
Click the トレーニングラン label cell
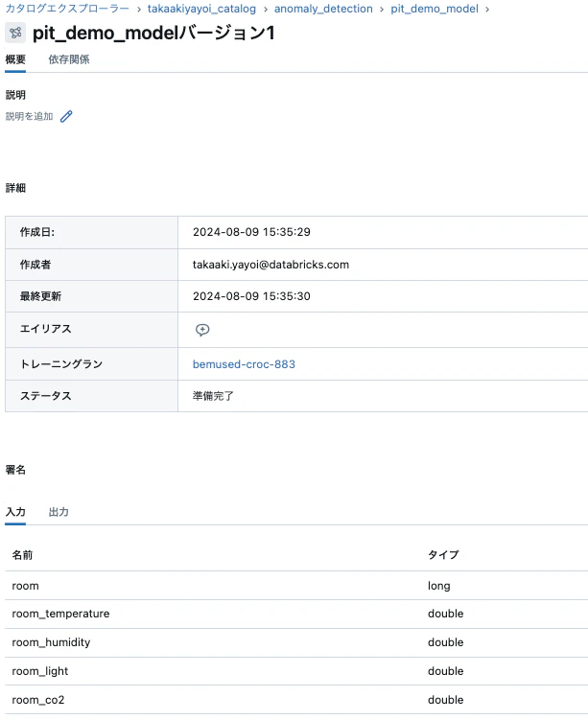click(x=91, y=363)
